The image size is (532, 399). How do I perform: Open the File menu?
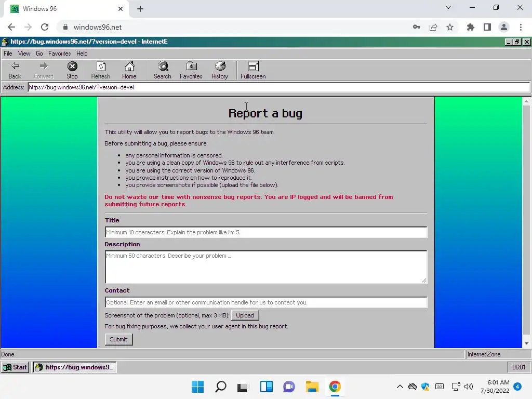tap(8, 54)
